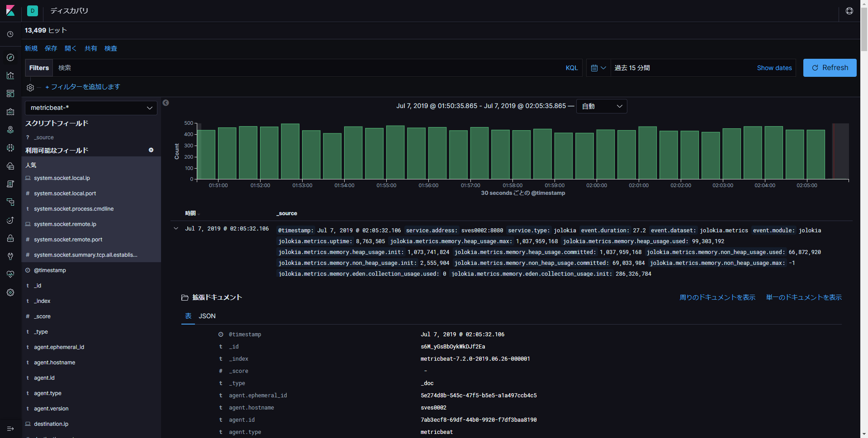Open the Dashboard icon in sidebar
The width and height of the screenshot is (868, 438).
click(10, 94)
